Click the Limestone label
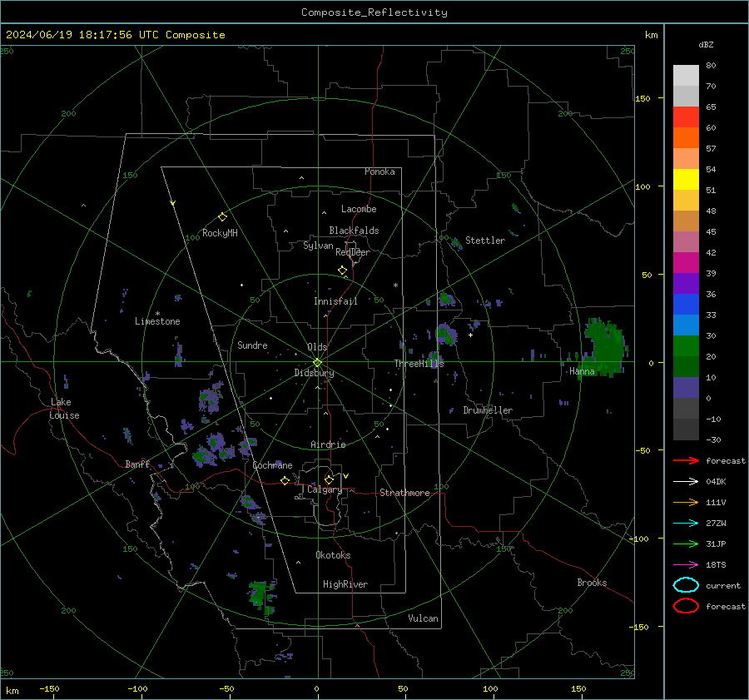 pos(157,321)
